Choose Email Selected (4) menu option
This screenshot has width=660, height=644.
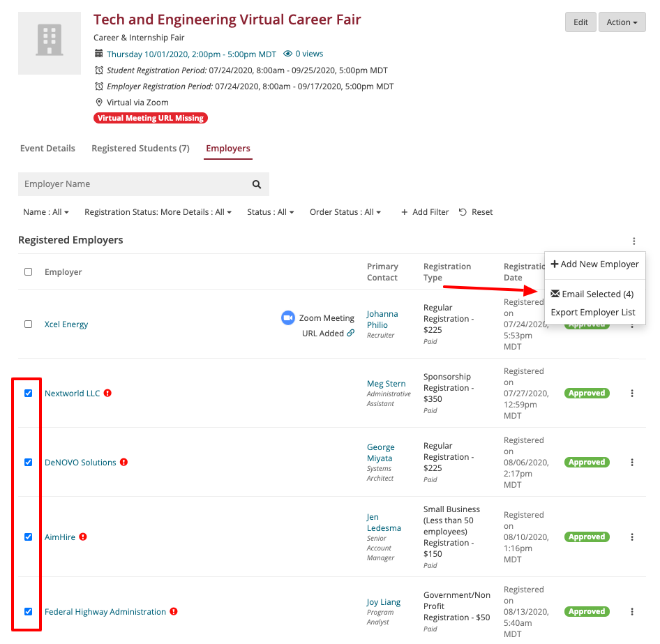pyautogui.click(x=592, y=294)
